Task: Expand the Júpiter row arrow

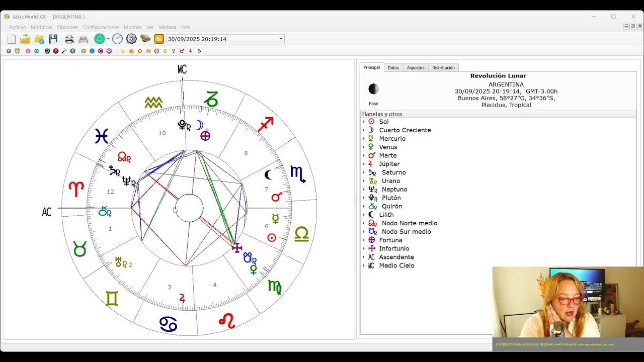Action: 364,164
